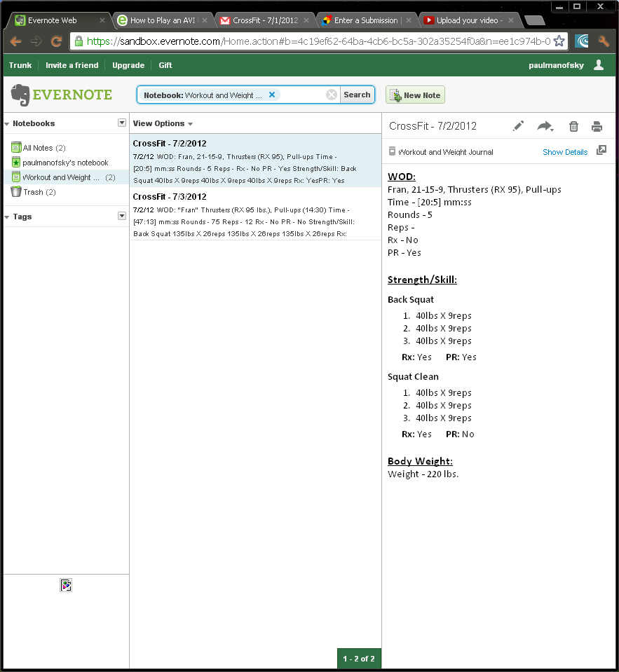Open the Trunk menu item
The width and height of the screenshot is (619, 672).
(x=20, y=65)
